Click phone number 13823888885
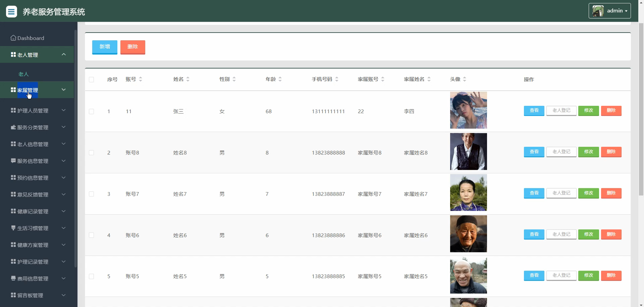 pos(328,276)
